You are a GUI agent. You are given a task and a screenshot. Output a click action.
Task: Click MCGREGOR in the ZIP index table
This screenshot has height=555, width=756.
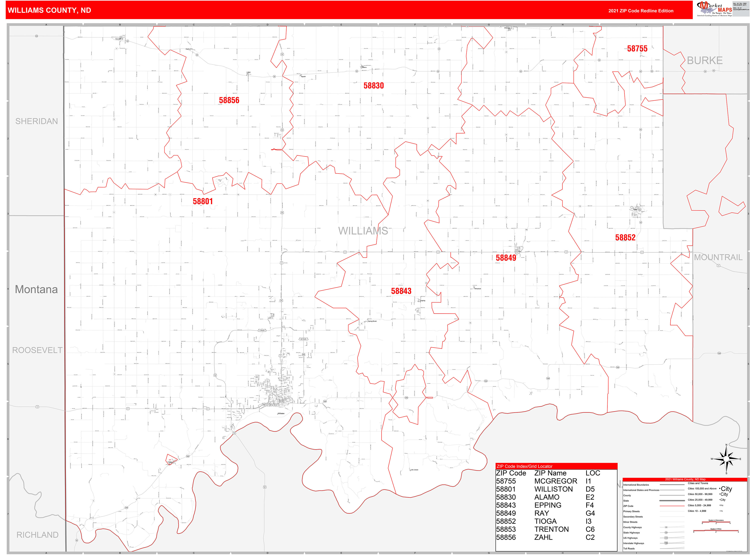[556, 481]
